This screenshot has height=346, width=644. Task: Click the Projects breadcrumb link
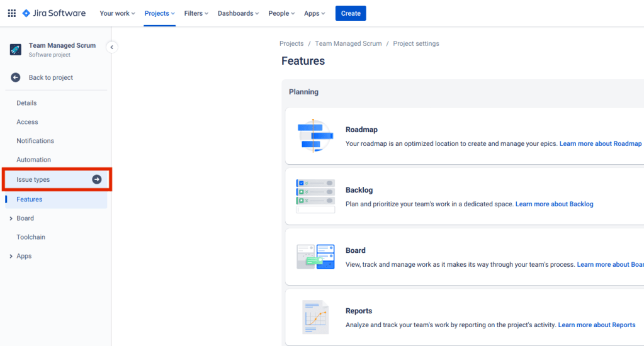tap(291, 43)
